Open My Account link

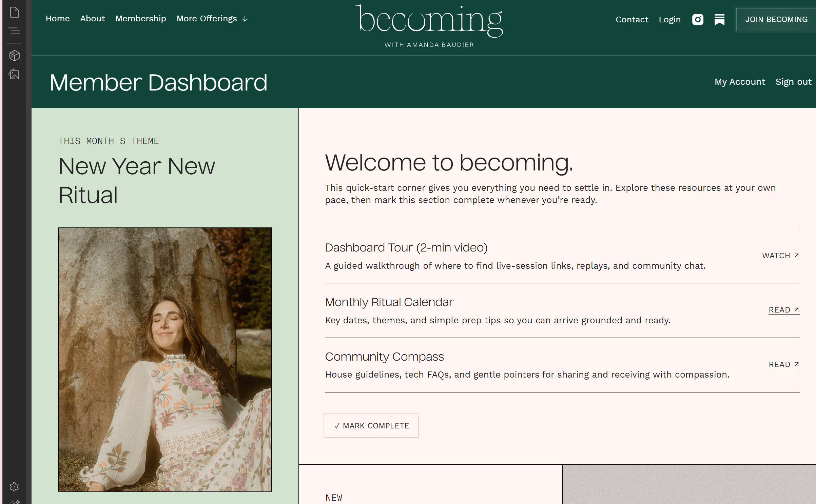click(740, 82)
